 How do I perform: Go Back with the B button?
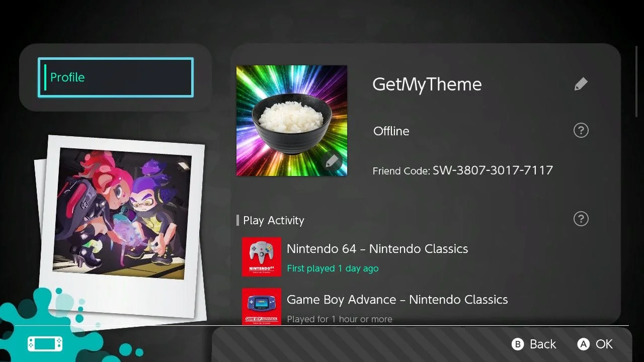534,344
